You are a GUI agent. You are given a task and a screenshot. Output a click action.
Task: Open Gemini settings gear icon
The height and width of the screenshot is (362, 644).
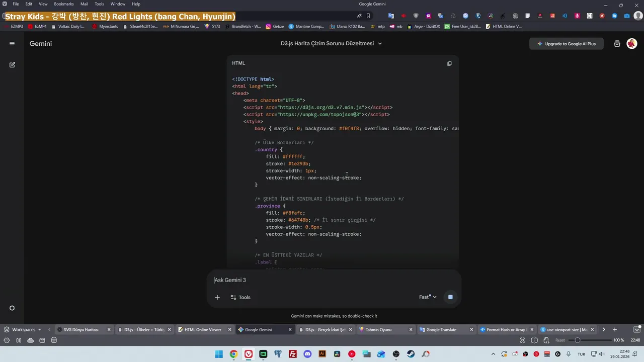click(12, 308)
